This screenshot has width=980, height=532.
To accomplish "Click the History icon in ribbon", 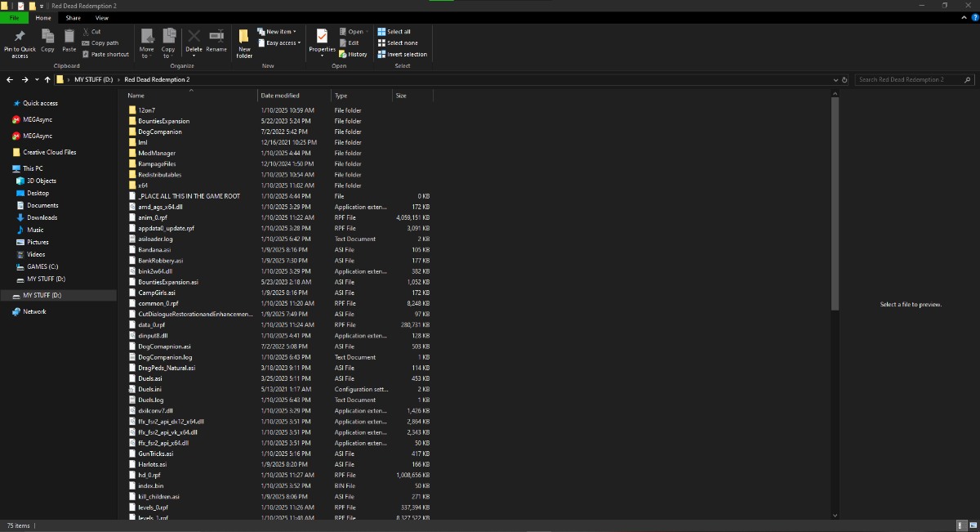I will click(x=353, y=55).
